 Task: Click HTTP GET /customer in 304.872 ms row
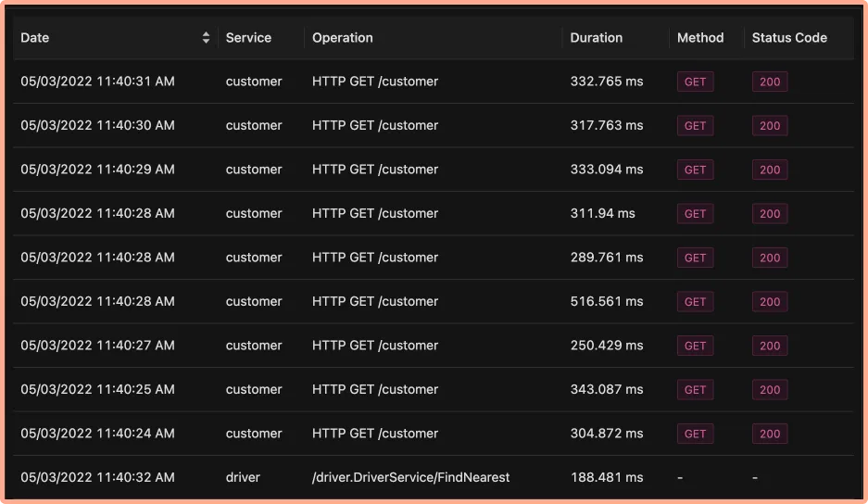coord(375,434)
